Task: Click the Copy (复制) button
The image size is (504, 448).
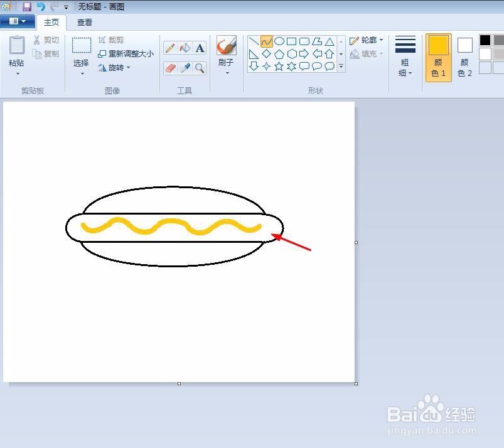Action: point(46,54)
